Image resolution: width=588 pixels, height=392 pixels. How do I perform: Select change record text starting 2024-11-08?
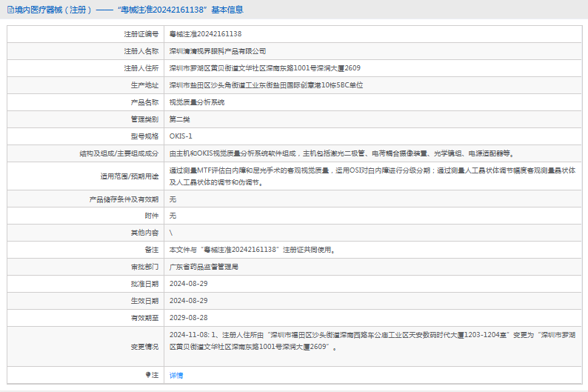click(372, 341)
